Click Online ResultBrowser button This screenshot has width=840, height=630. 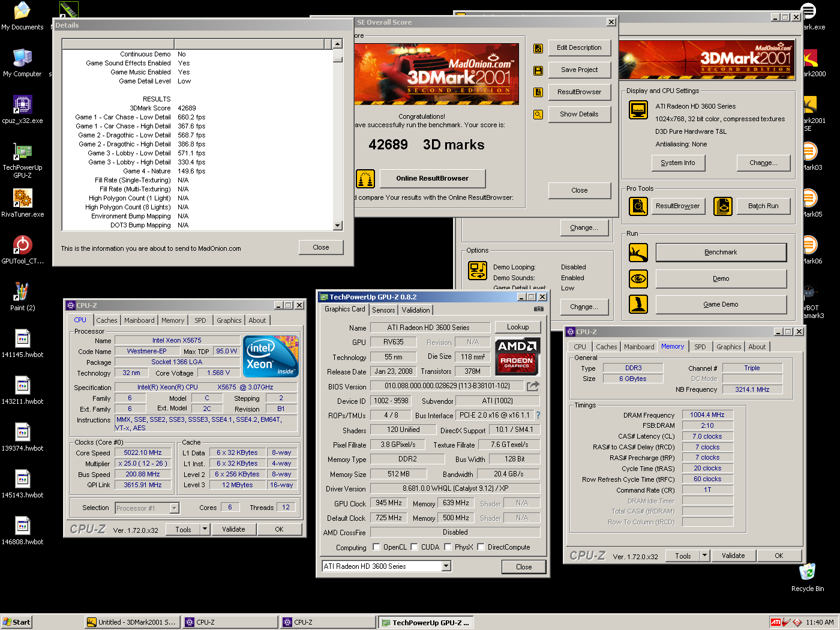(432, 178)
